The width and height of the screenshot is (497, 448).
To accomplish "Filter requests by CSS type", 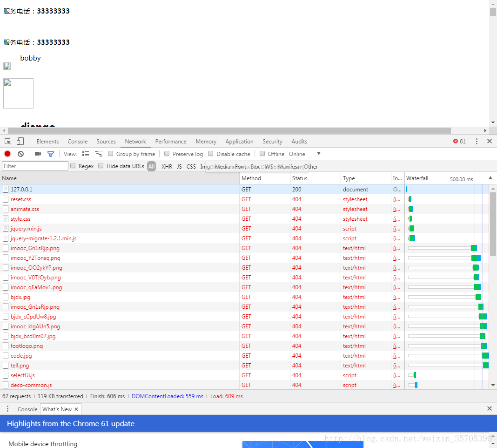I will (191, 167).
